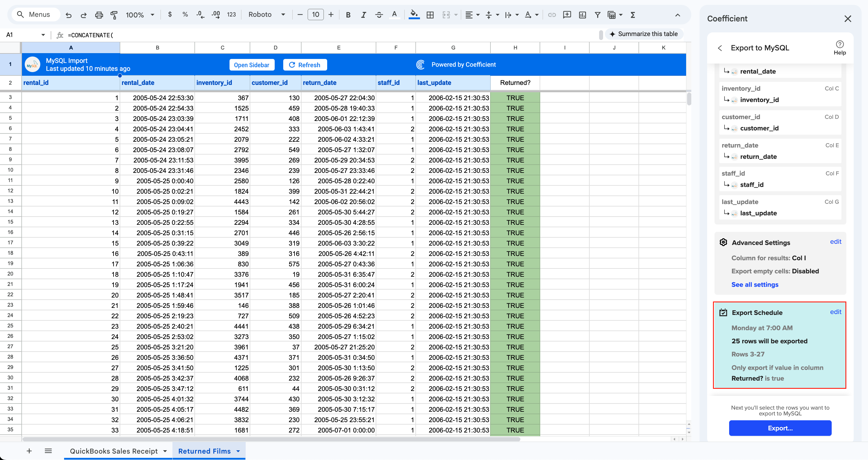The image size is (868, 460).
Task: Open the Menus search
Action: tap(35, 14)
